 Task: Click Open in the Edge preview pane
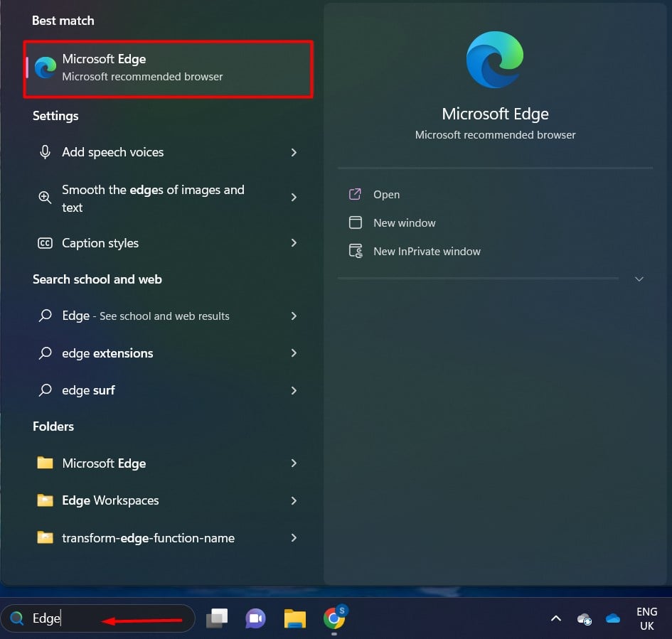click(x=386, y=195)
